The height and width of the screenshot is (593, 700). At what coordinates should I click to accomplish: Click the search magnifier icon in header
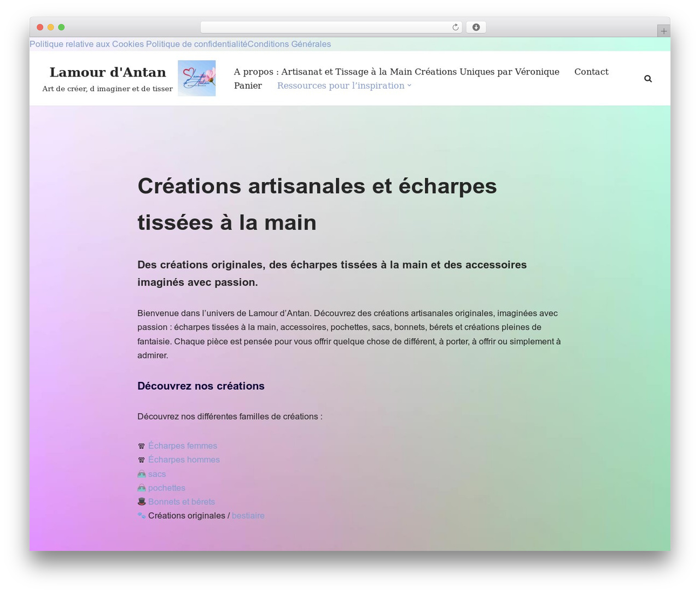648,79
